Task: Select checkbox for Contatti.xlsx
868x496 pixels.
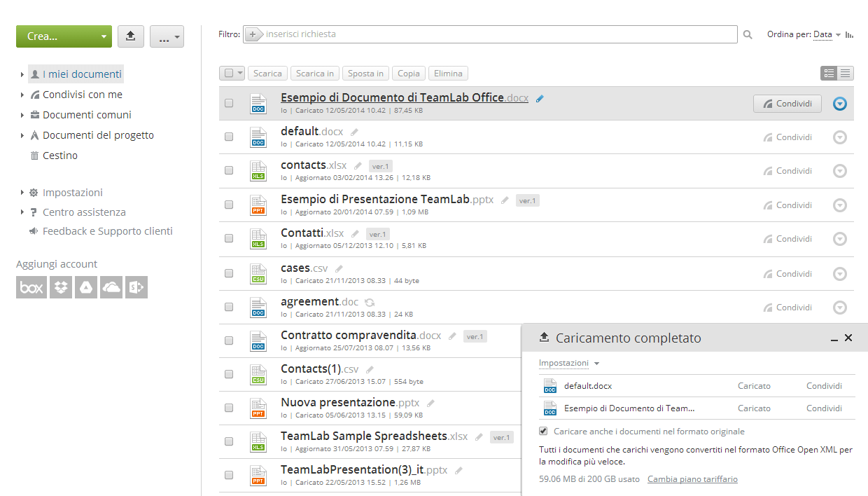Action: tap(229, 239)
